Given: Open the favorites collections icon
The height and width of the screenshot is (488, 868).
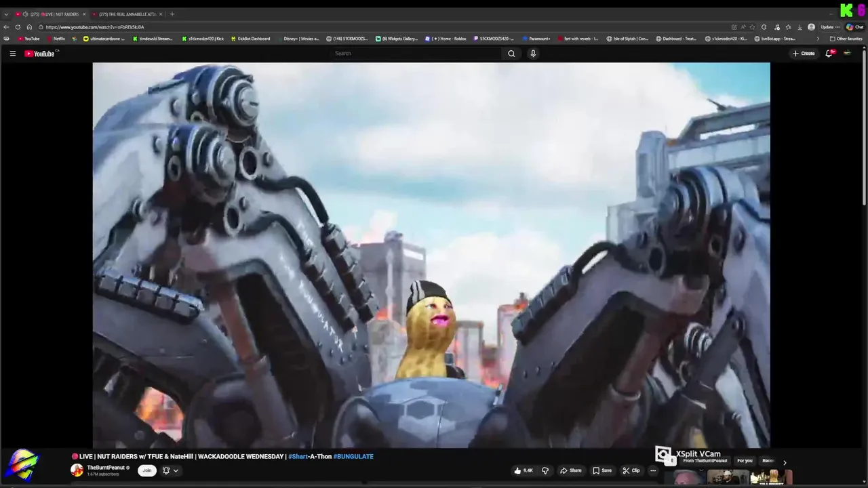Looking at the screenshot, I should tap(788, 27).
